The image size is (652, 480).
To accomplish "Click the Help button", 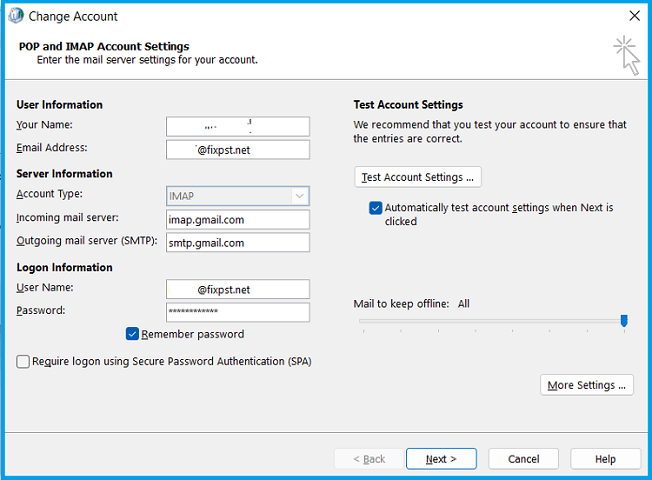I will pyautogui.click(x=605, y=459).
